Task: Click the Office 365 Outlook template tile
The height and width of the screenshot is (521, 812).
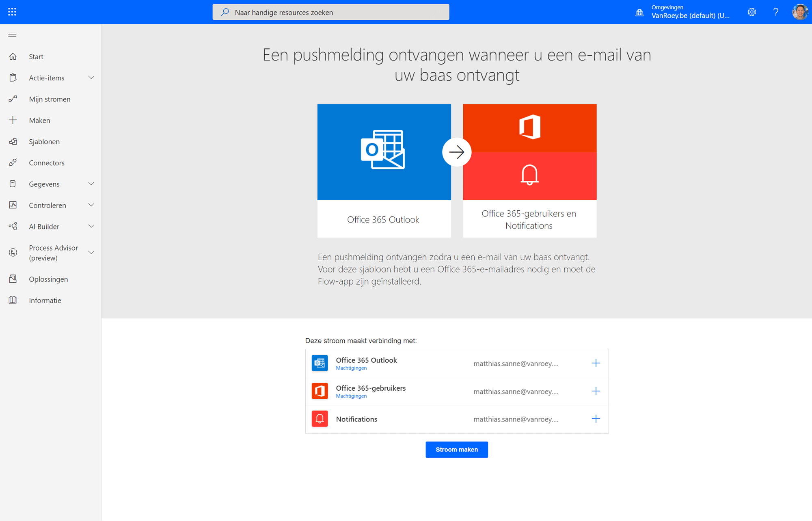Action: point(384,171)
